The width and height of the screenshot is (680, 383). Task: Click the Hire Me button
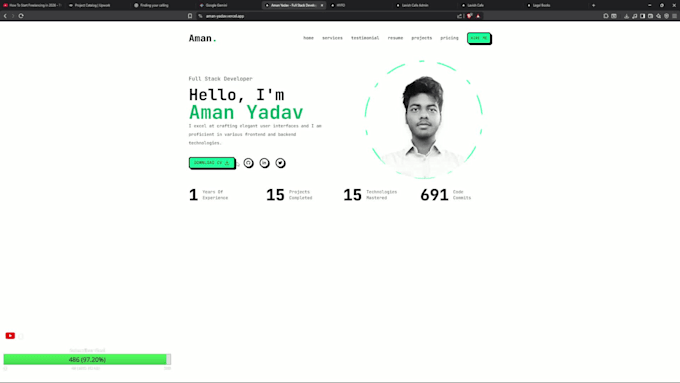click(x=479, y=38)
